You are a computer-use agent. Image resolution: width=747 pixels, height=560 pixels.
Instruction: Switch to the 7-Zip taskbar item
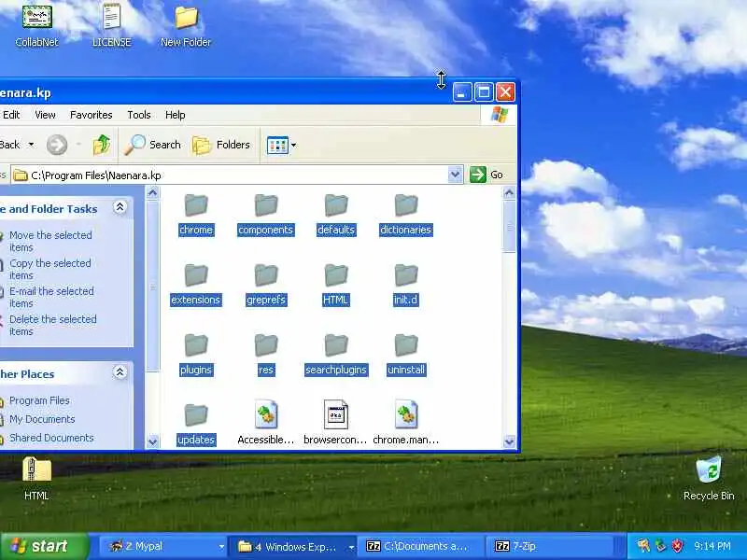click(548, 547)
